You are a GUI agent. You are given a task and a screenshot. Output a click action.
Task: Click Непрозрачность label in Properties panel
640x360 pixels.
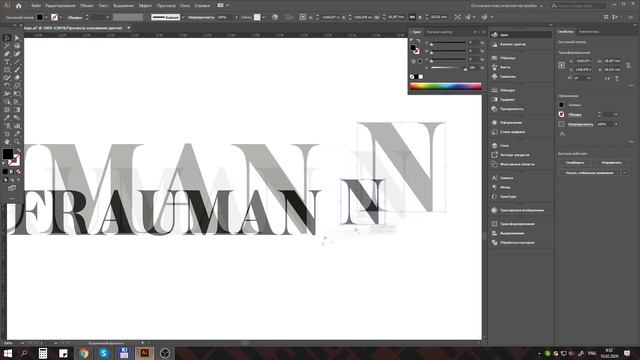click(580, 124)
